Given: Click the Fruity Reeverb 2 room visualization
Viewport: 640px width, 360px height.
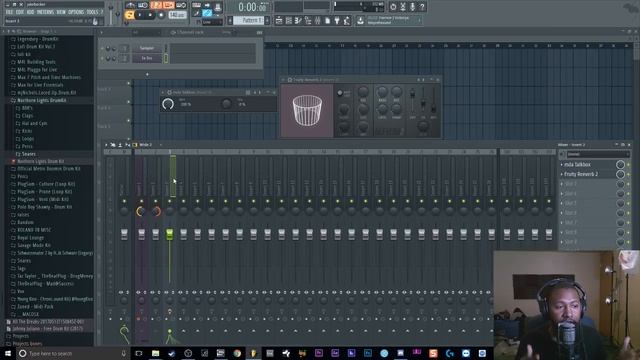Looking at the screenshot, I should [x=307, y=111].
